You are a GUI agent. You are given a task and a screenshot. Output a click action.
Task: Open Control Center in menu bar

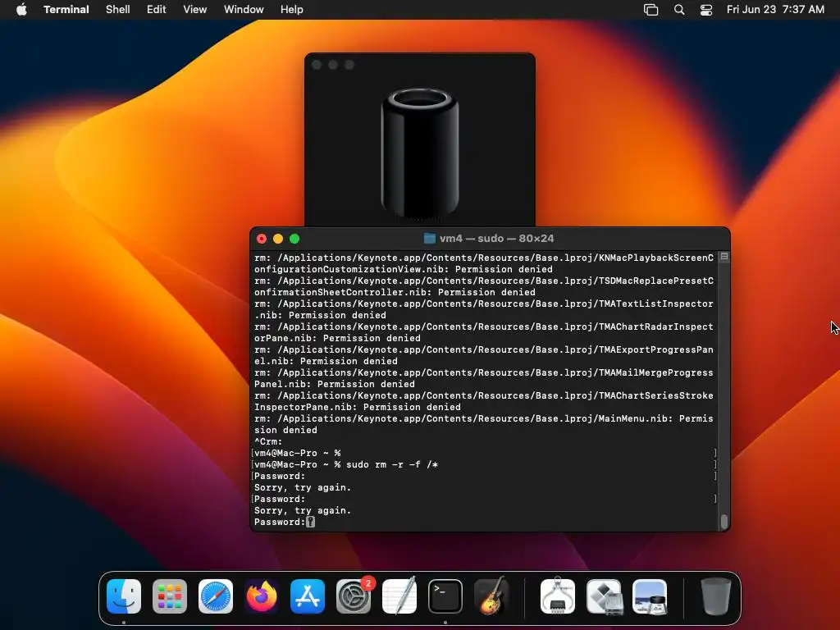[x=706, y=10]
